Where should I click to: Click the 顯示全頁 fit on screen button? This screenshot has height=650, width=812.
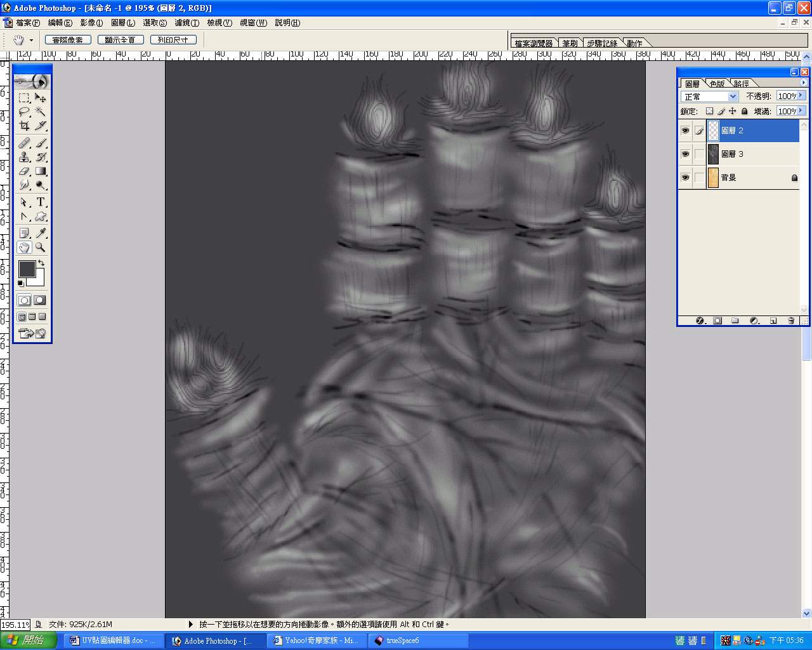(121, 40)
